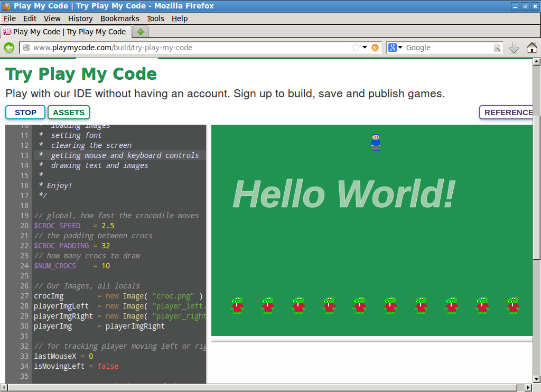Click the STOP button
Viewport: 541px width, 392px height.
pos(25,113)
